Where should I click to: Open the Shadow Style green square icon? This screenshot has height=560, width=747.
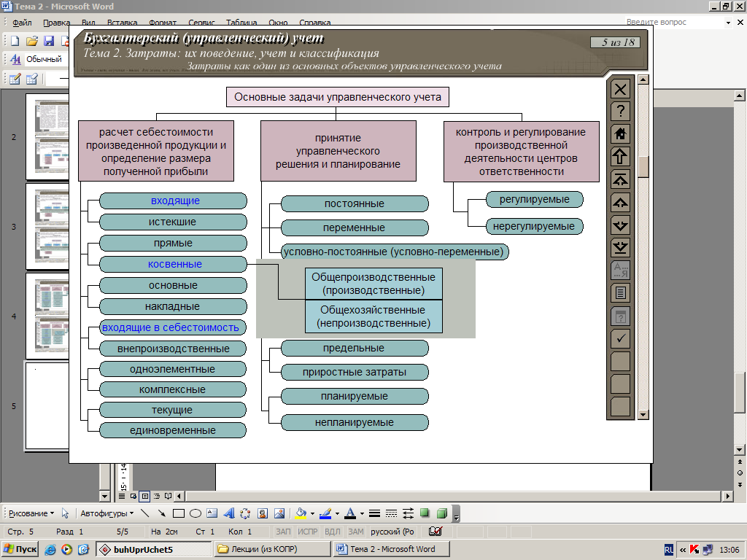pyautogui.click(x=425, y=513)
